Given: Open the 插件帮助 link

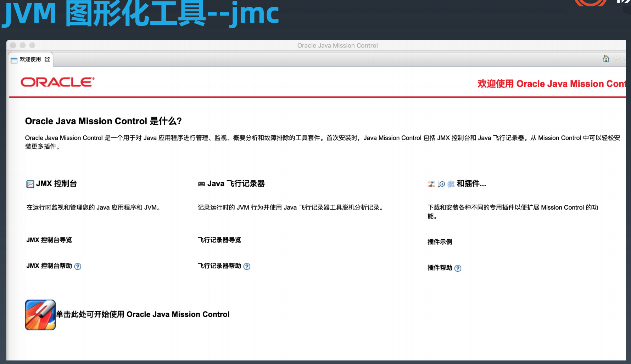Looking at the screenshot, I should tap(440, 268).
